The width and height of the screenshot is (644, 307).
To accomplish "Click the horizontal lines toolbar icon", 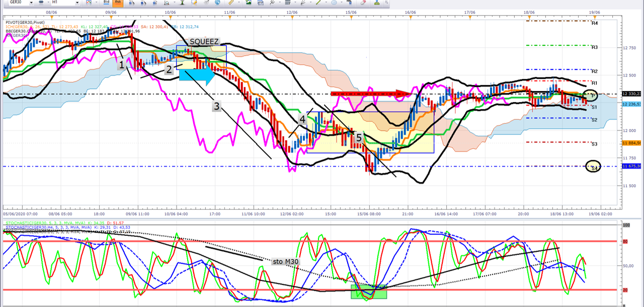I will [287, 3].
